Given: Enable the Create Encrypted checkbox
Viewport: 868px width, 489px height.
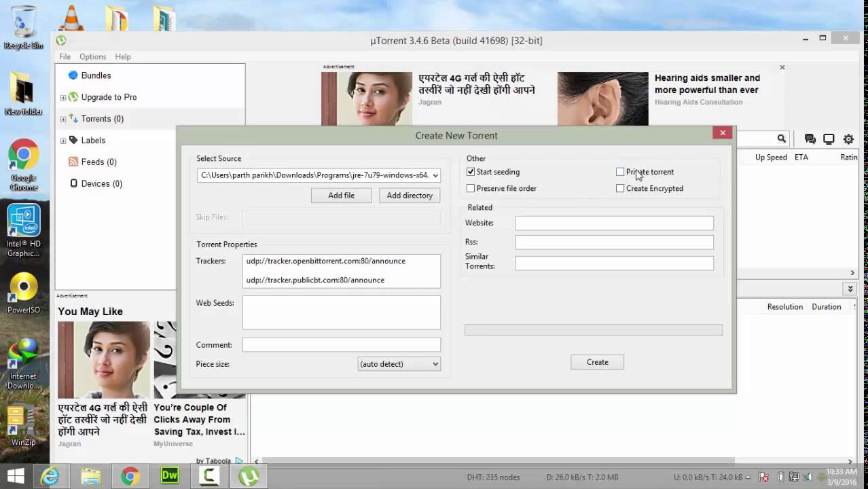Looking at the screenshot, I should (620, 188).
